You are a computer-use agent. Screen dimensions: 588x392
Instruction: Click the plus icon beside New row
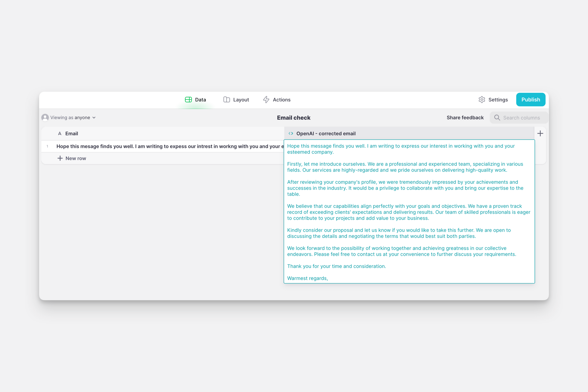coord(60,158)
